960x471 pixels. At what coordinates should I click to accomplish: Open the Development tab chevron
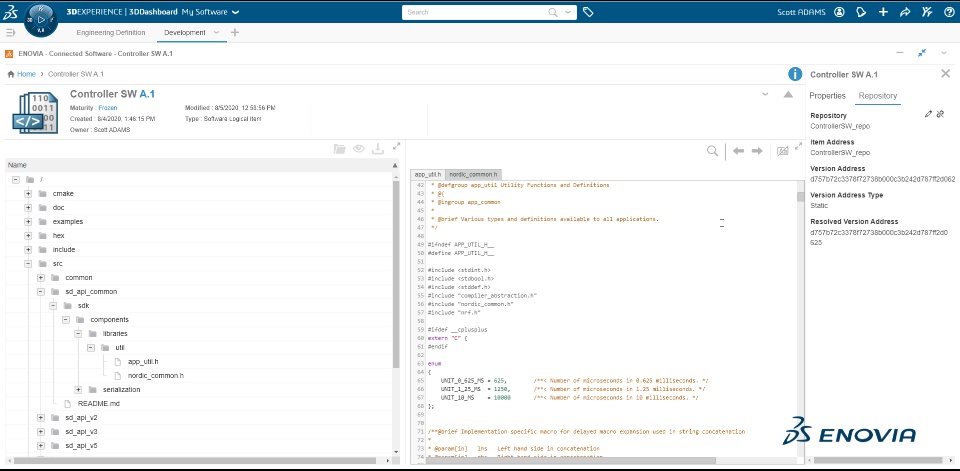(216, 32)
